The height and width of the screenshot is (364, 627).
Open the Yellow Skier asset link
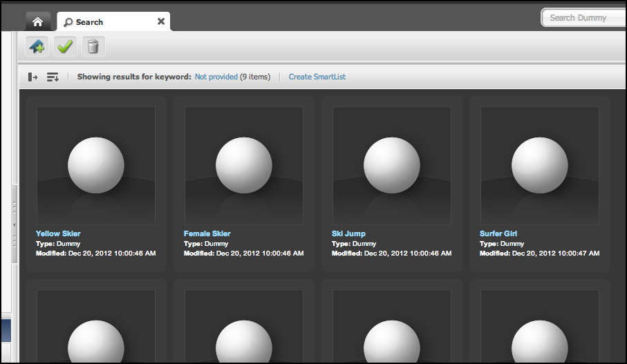[x=58, y=233]
